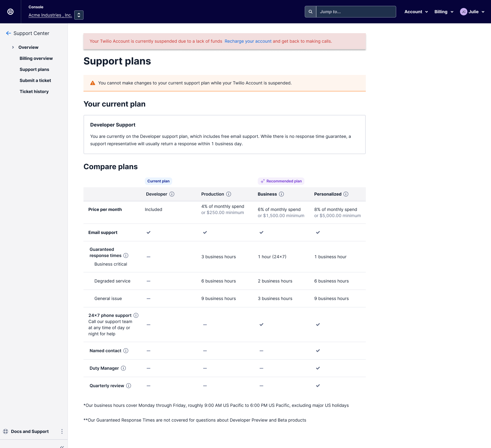The image size is (491, 448).
Task: Show info for Developer plan
Action: (172, 194)
